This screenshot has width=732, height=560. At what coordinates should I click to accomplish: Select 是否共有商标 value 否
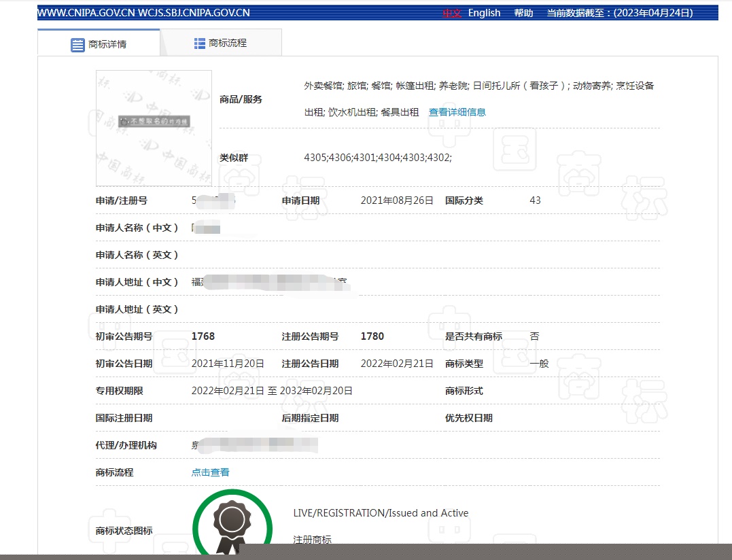(534, 336)
